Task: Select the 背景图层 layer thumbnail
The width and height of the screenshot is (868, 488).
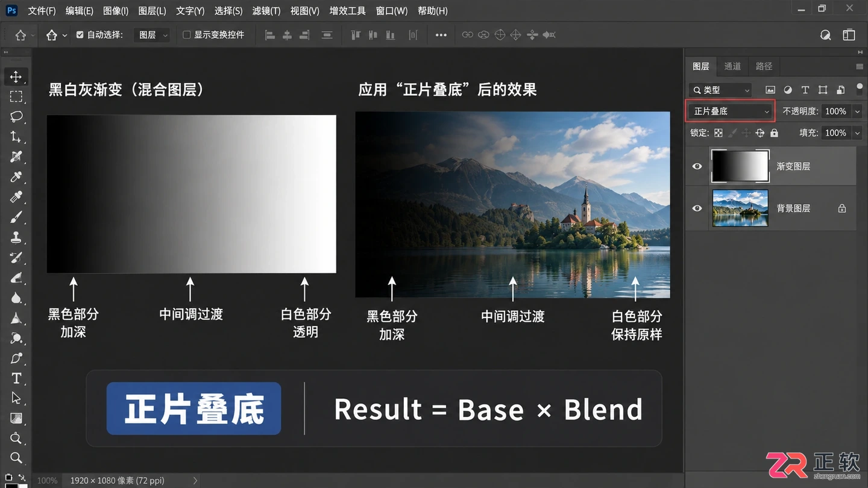Action: (x=740, y=208)
